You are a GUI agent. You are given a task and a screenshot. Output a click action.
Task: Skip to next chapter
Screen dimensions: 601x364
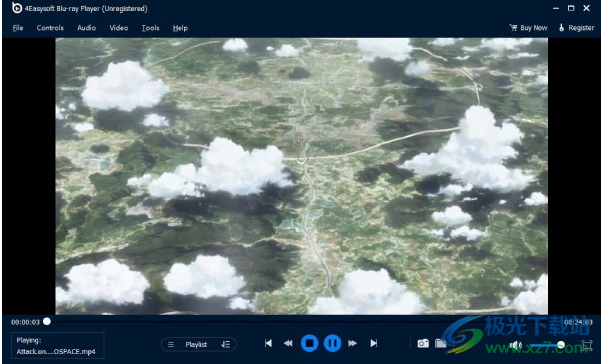tap(374, 343)
